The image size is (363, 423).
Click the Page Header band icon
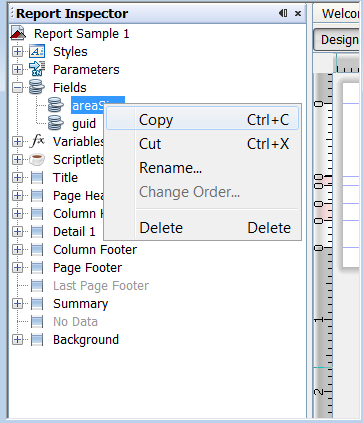pos(37,196)
